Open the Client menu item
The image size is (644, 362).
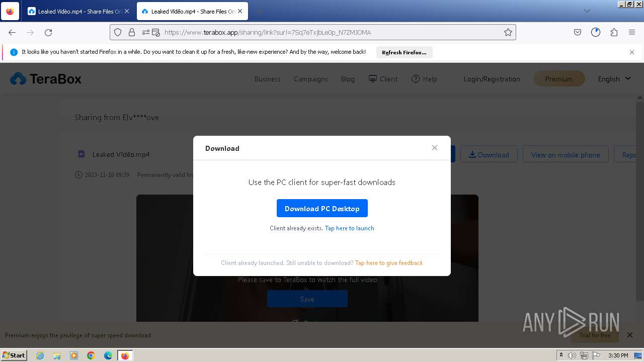point(383,79)
